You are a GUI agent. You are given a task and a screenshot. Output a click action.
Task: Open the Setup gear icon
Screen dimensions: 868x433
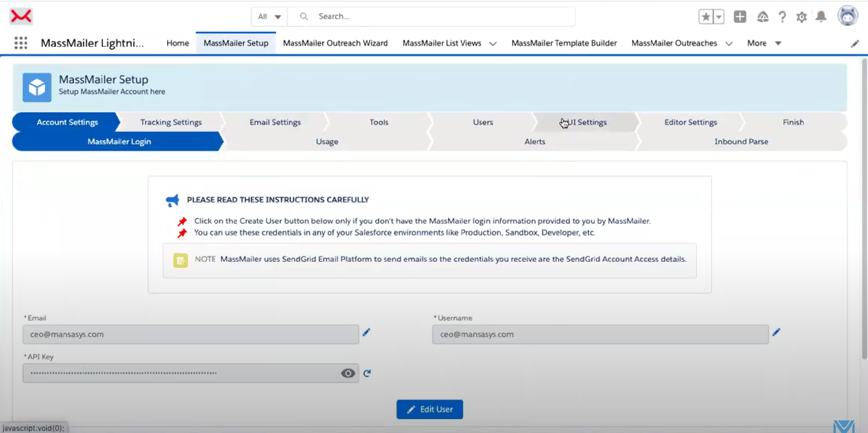pyautogui.click(x=802, y=17)
